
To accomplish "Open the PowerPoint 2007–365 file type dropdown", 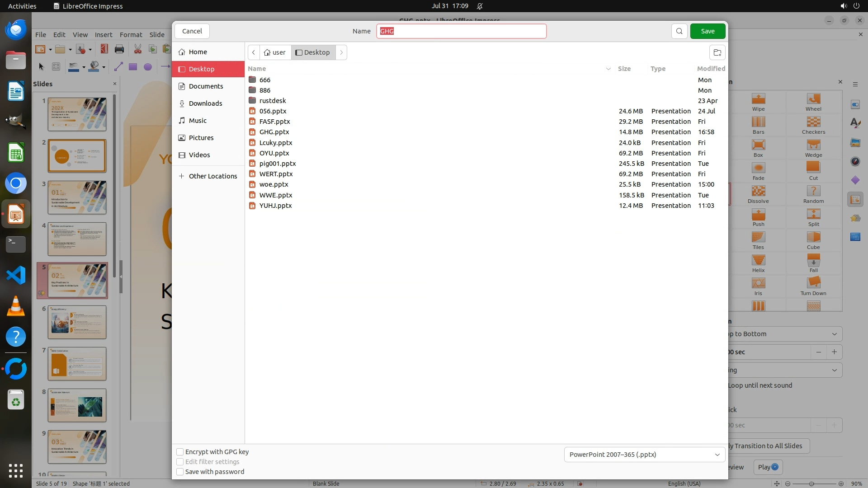I will (x=644, y=455).
